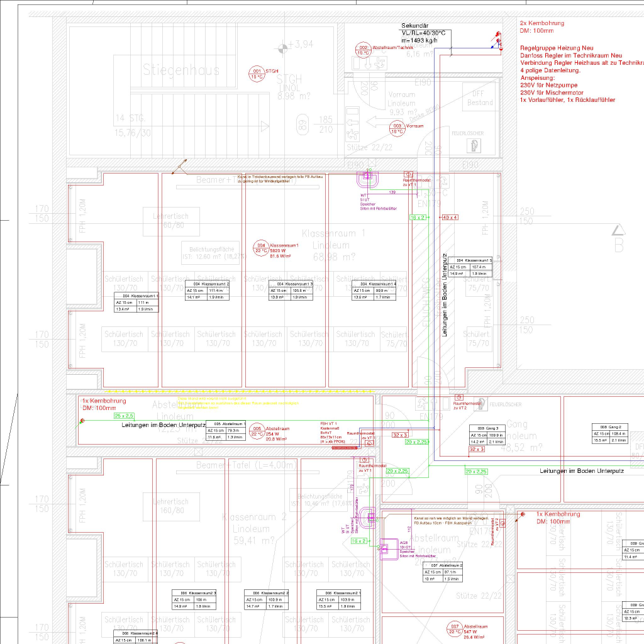Viewport: 644px width, 644px height.
Task: Click the 006 Klassenraum2 3 circuit table
Action: 194,599
